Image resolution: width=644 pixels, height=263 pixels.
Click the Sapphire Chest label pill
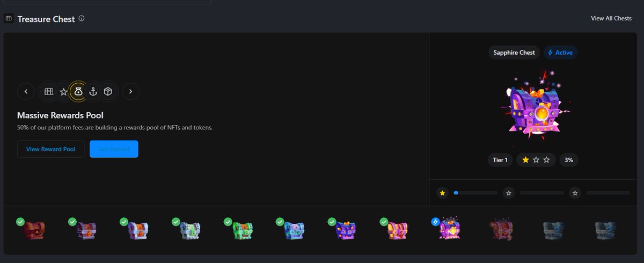514,53
